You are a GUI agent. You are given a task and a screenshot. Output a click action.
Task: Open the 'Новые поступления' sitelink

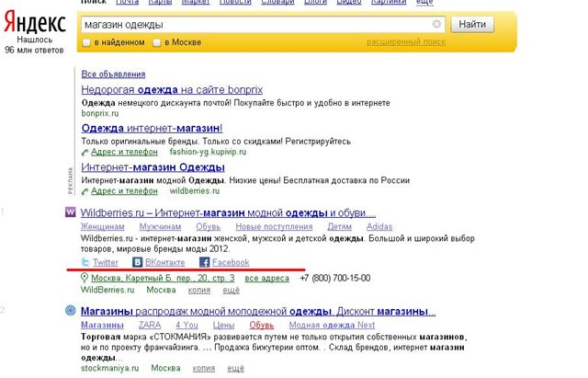(274, 227)
